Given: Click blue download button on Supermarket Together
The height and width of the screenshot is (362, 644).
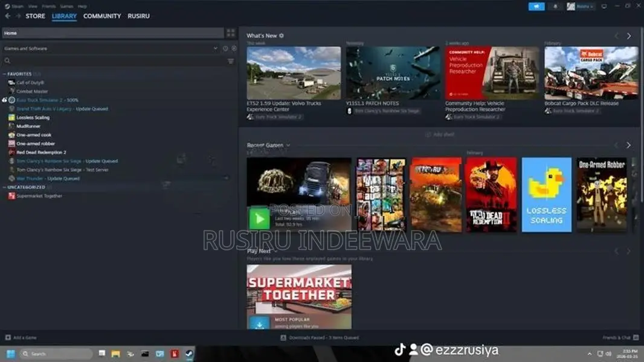Looking at the screenshot, I should click(x=259, y=323).
